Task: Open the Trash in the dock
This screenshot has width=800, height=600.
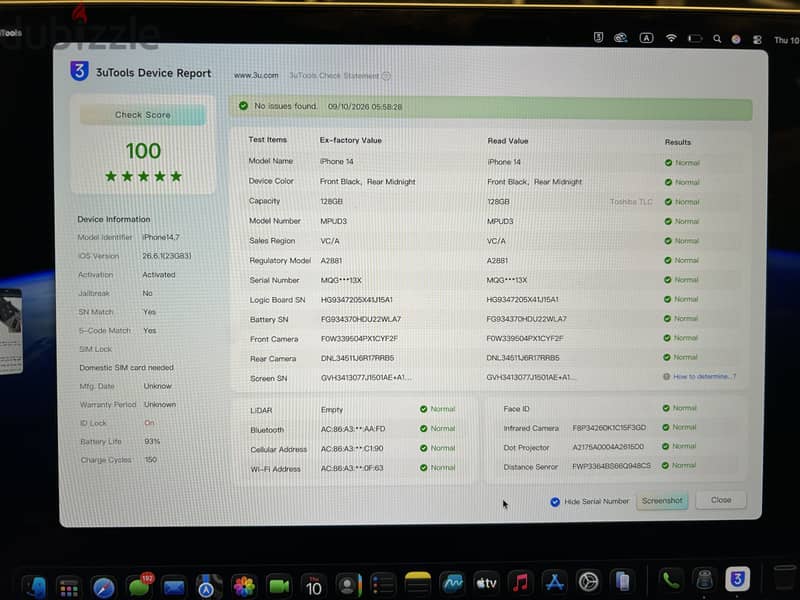Action: pyautogui.click(x=785, y=578)
